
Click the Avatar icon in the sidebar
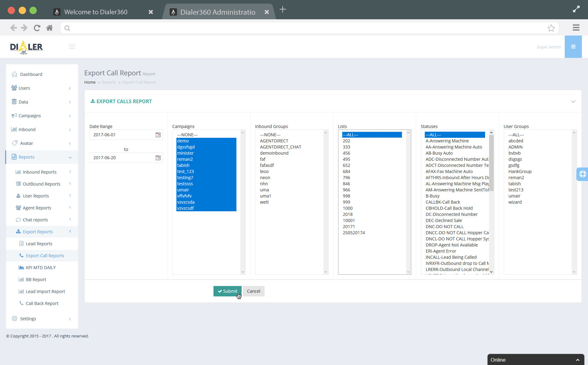[x=14, y=143]
